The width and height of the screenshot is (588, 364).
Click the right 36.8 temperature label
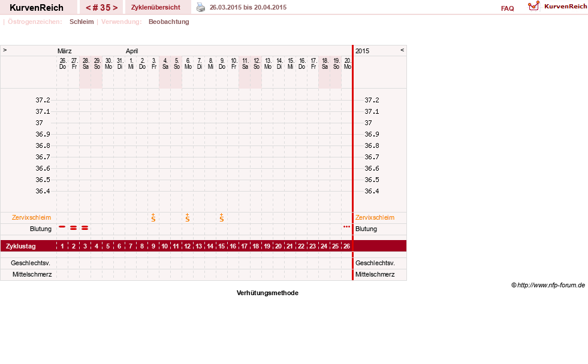(372, 145)
